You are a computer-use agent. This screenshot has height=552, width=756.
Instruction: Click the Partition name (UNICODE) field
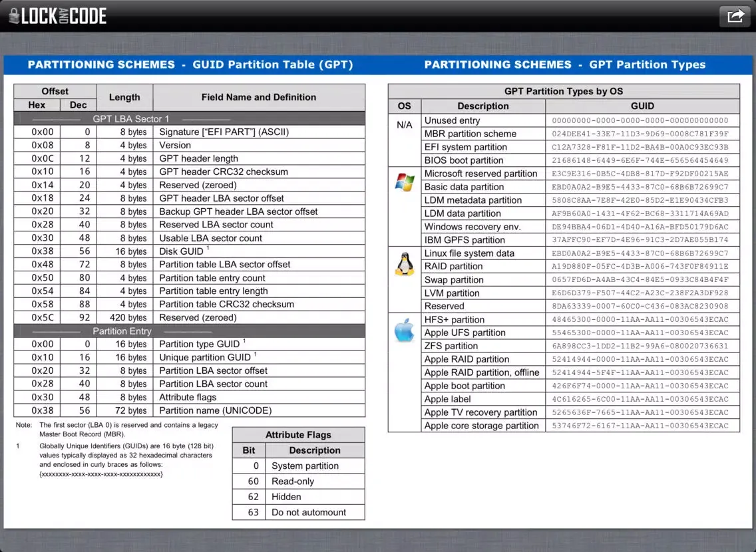click(215, 410)
